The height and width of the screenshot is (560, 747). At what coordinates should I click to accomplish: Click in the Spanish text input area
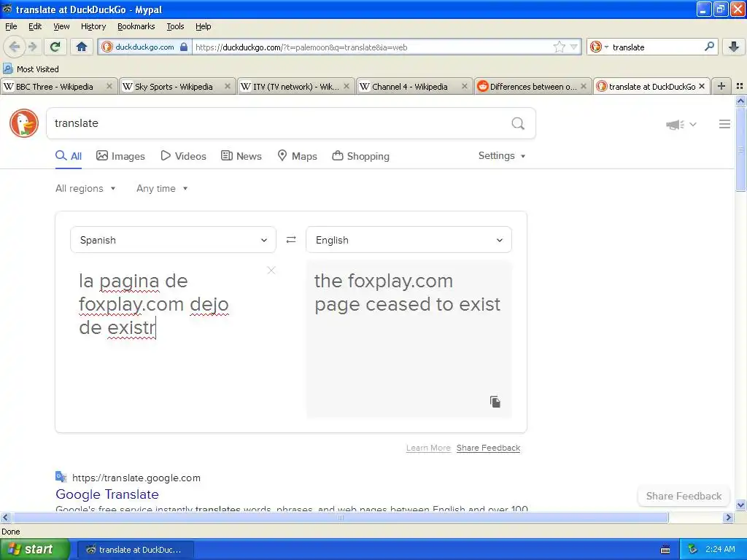tap(173, 339)
